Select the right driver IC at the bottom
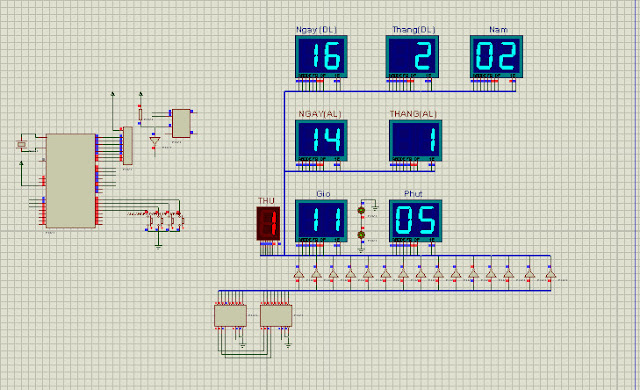640x390 pixels. (x=276, y=316)
